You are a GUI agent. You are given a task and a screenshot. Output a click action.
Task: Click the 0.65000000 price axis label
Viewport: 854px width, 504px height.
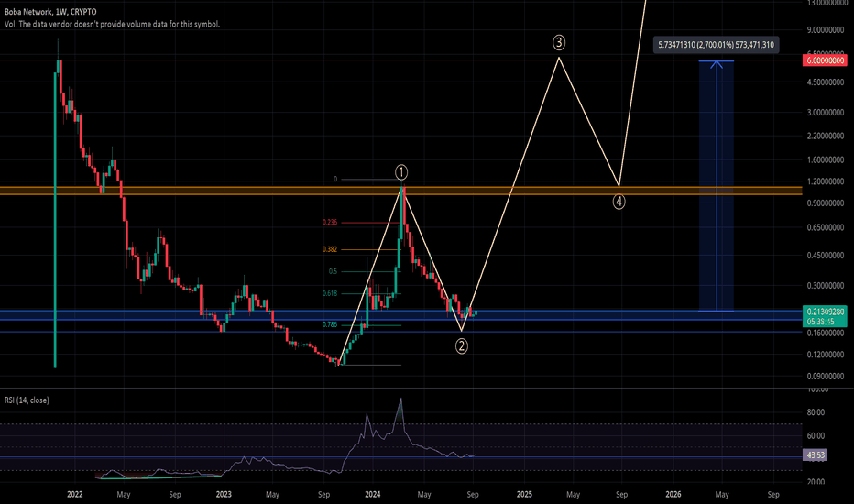(825, 228)
